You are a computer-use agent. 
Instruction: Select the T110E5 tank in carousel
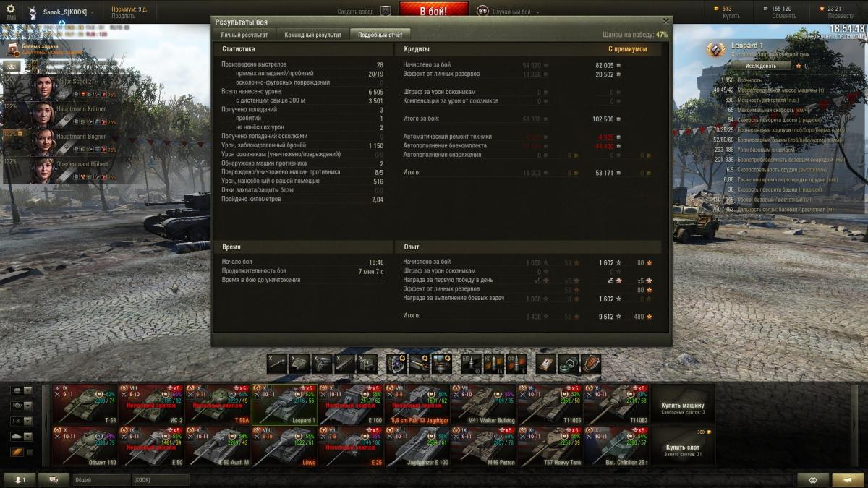pyautogui.click(x=550, y=404)
